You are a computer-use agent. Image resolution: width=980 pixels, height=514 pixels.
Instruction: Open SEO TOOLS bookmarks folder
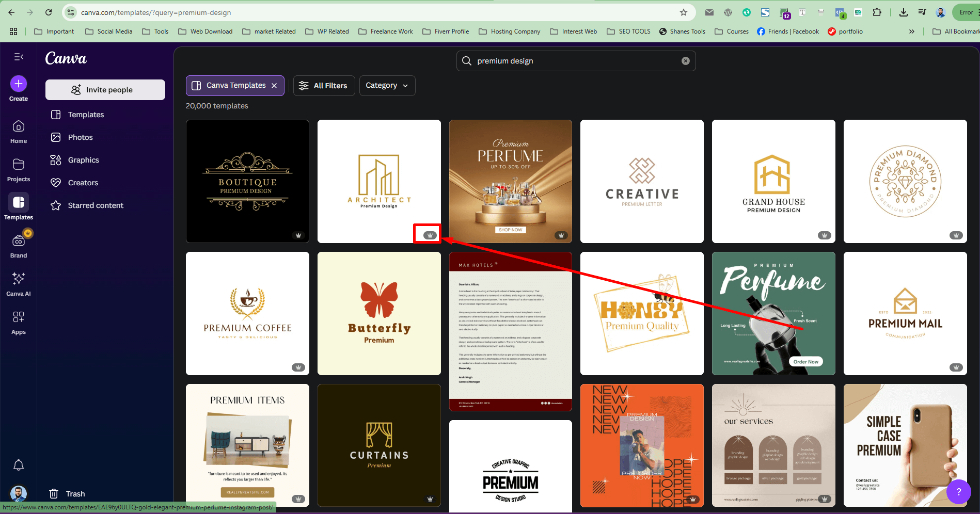[x=628, y=31]
